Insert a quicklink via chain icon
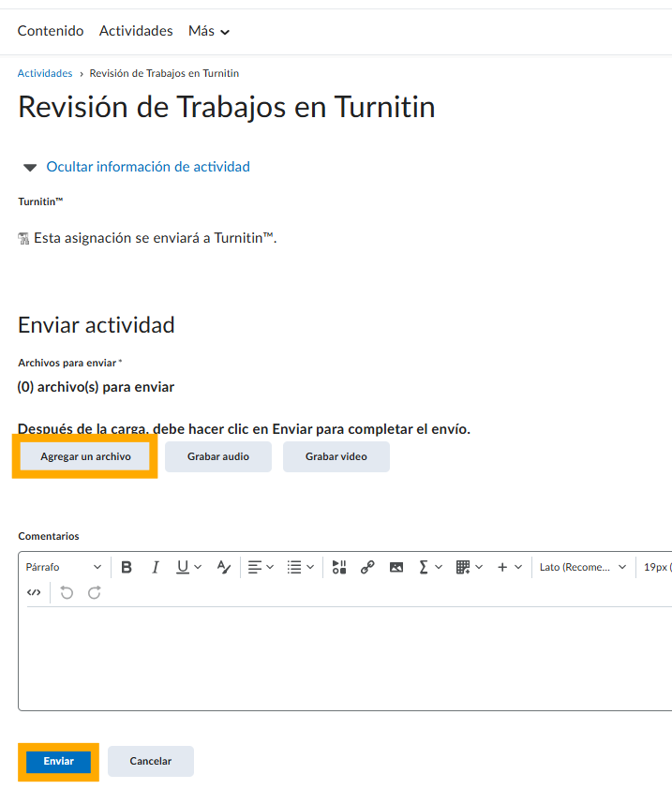672x789 pixels. [367, 567]
